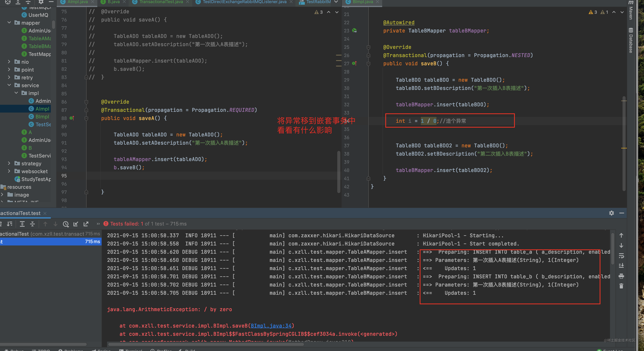Open the test history clock icon
Screen dimensions: 644x351
click(66, 224)
